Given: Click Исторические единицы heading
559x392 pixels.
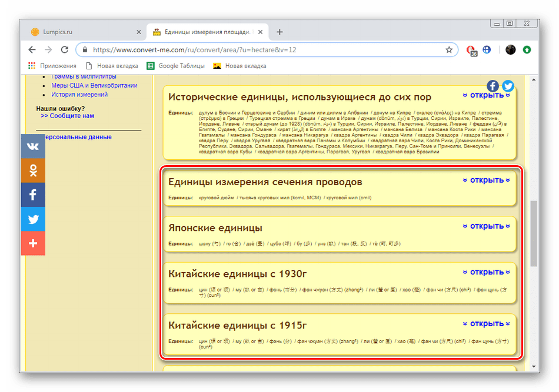Looking at the screenshot, I should [300, 97].
